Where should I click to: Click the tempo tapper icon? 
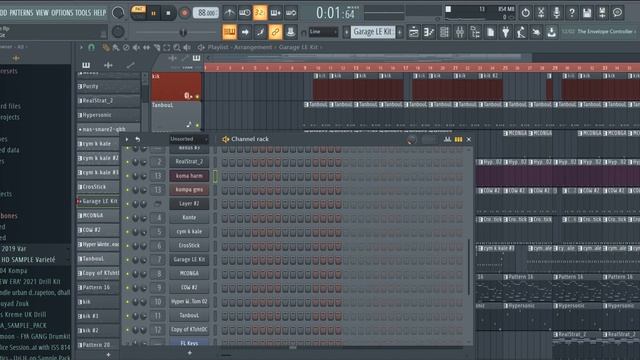521,32
